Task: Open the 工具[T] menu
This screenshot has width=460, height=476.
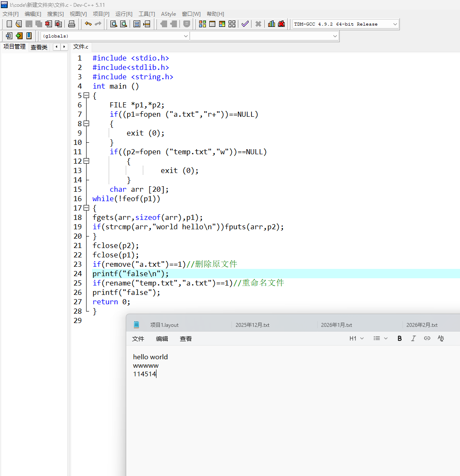Action: [x=147, y=14]
